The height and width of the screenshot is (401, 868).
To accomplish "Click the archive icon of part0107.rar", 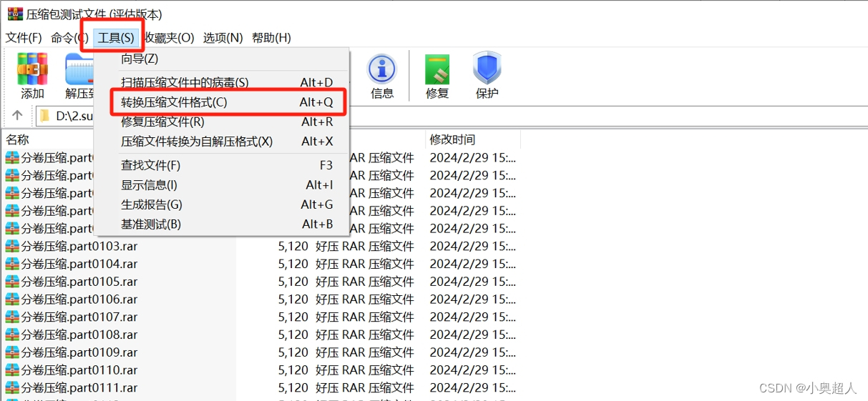I will (12, 317).
